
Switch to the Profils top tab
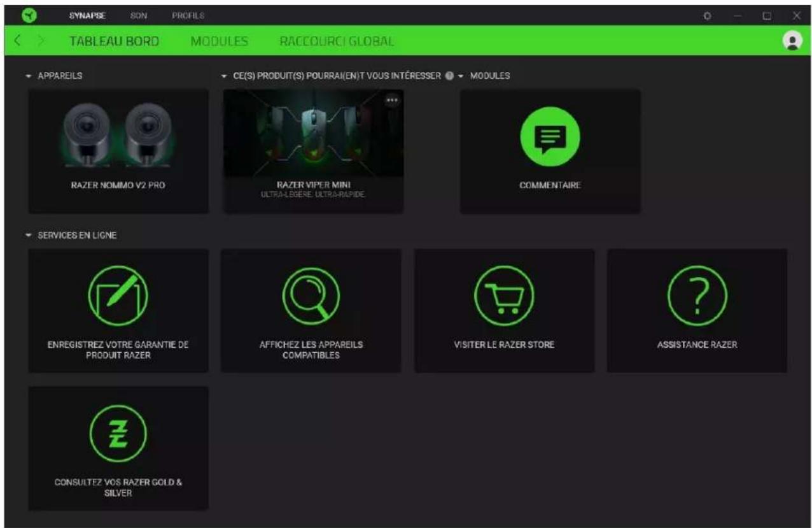pyautogui.click(x=188, y=15)
